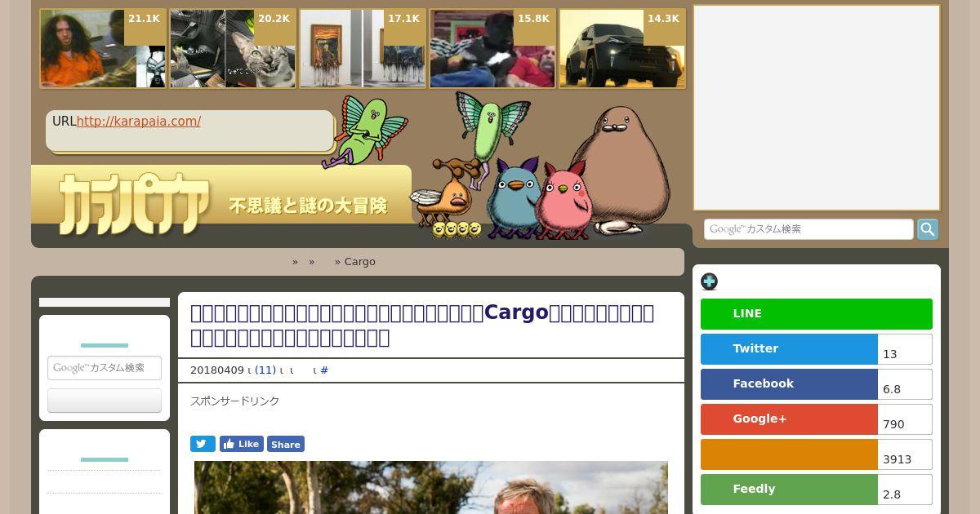Click the Facebook count 6.8
The image size is (980, 514).
[905, 385]
